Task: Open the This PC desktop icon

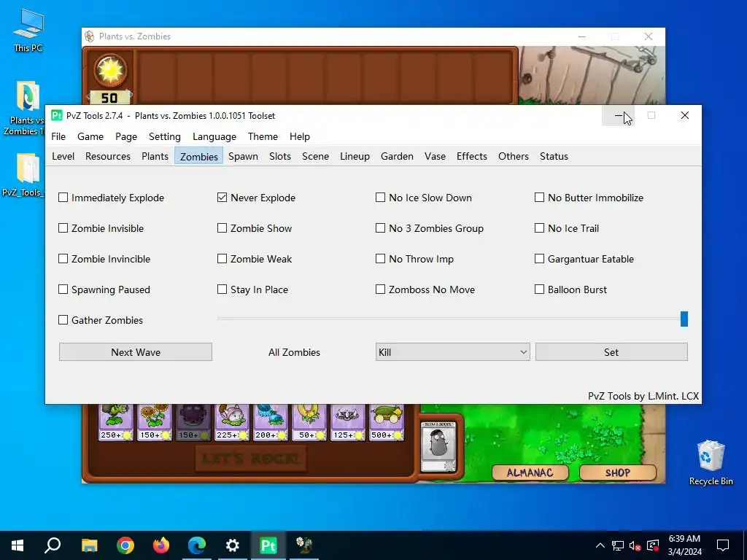Action: coord(28,31)
